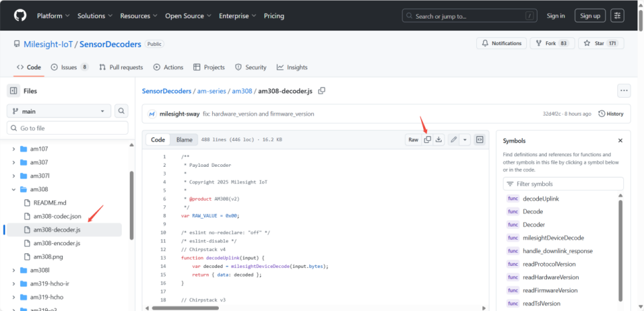The image size is (644, 311).
Task: Switch to the Security tab
Action: 251,67
